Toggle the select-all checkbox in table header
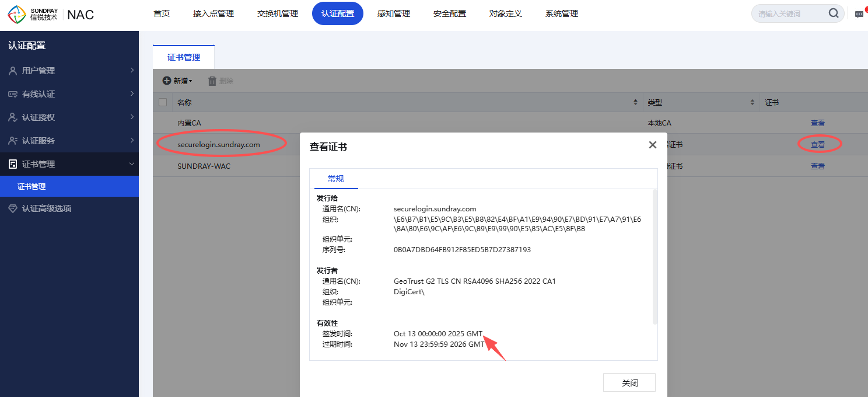868x397 pixels. coord(163,102)
